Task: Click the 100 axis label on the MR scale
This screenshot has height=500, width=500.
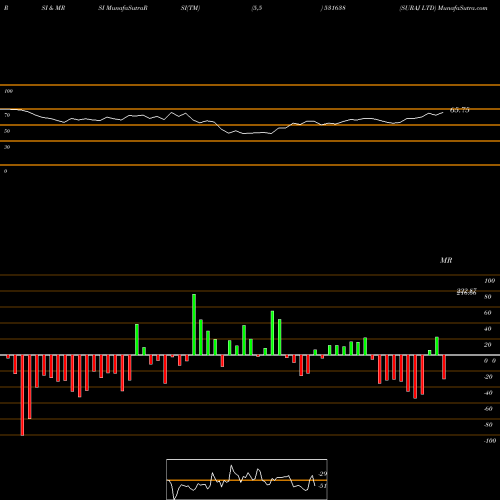Action: (x=489, y=281)
